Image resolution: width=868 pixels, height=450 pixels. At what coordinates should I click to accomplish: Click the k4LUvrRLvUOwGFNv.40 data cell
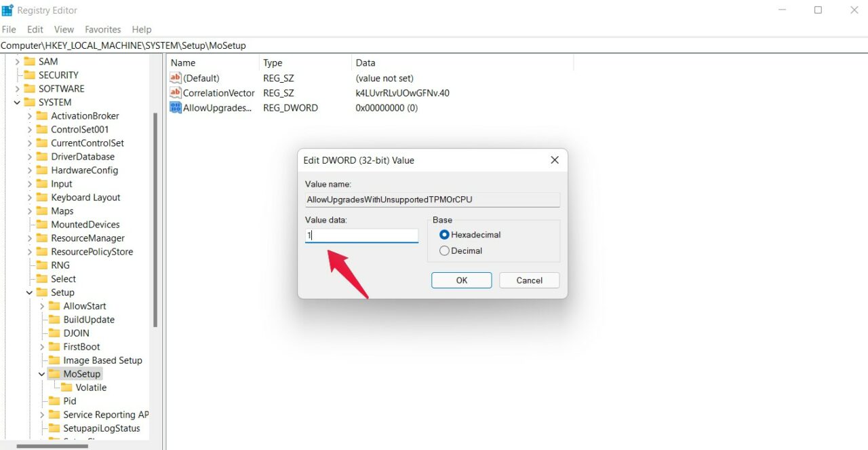click(x=403, y=93)
